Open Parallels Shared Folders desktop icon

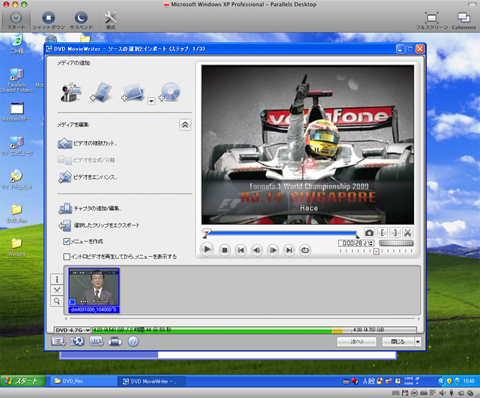point(17,80)
